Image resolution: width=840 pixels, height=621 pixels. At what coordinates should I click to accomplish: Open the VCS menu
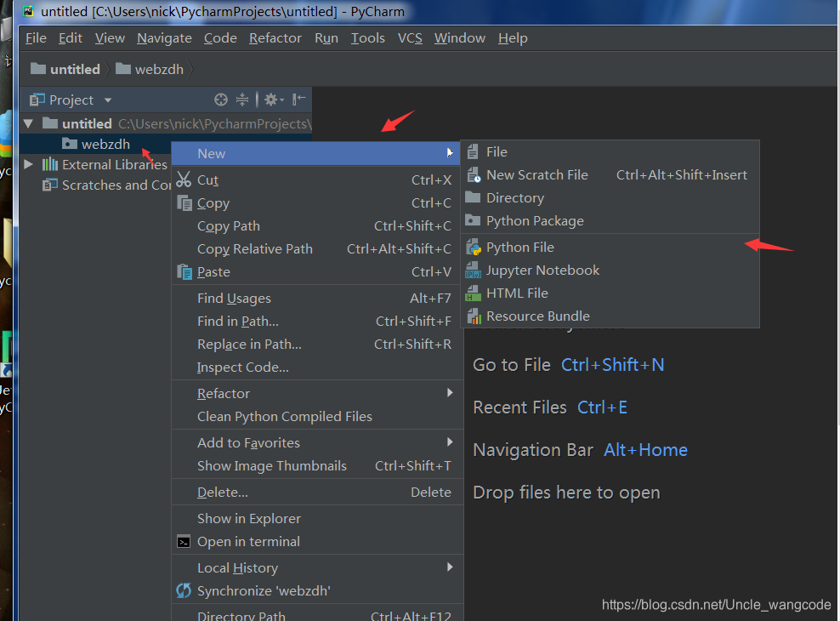point(410,38)
